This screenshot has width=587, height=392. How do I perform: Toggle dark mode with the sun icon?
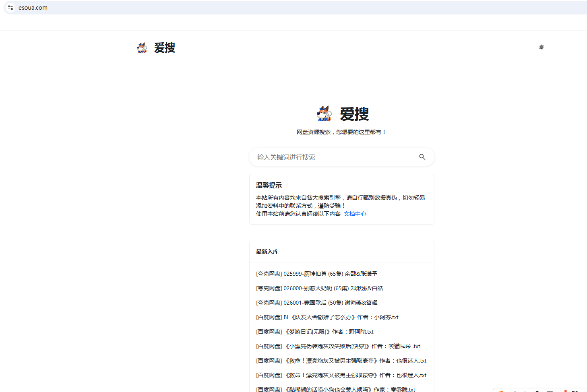click(x=541, y=47)
